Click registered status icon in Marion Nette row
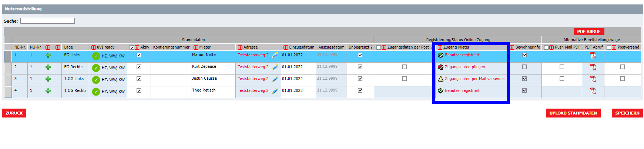 click(440, 55)
